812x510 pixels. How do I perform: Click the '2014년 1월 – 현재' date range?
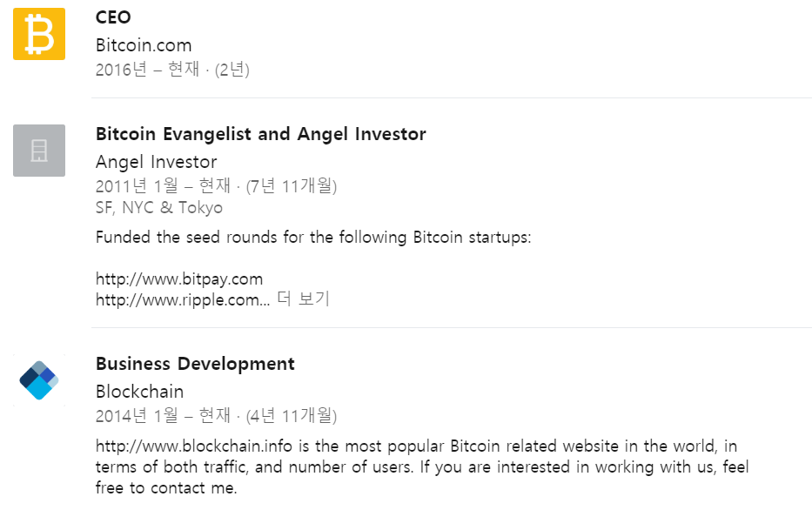(163, 416)
